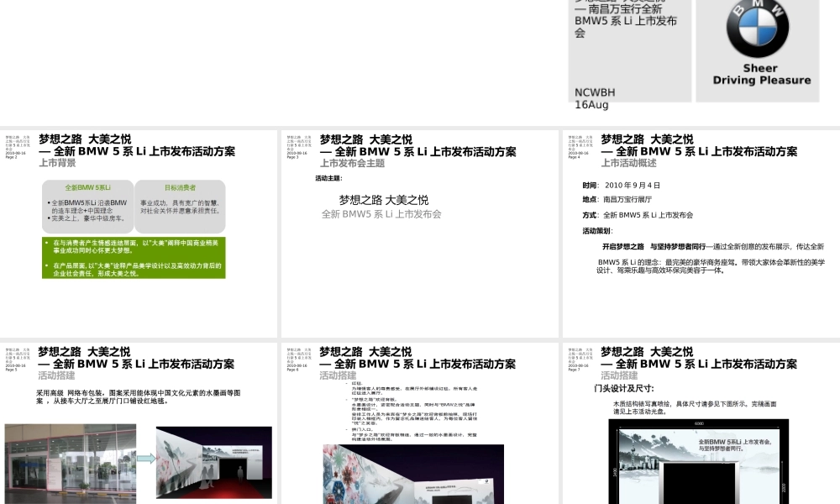The image size is (840, 504).
Task: Click the light blue arrow between Page 5 images
Action: 145,459
